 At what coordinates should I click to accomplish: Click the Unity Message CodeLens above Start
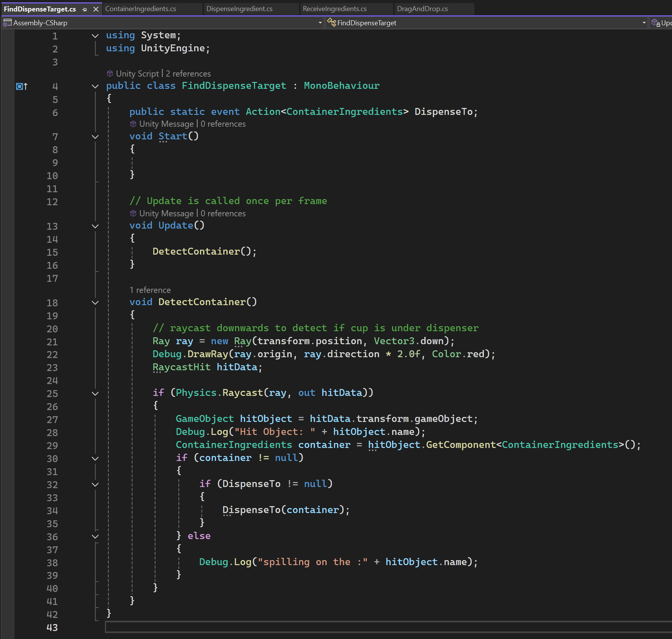coord(166,124)
